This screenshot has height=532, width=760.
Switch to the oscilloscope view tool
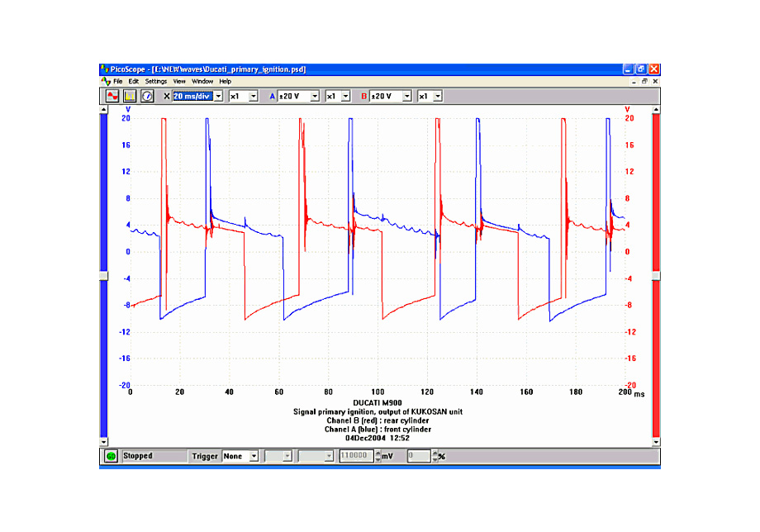click(x=112, y=96)
